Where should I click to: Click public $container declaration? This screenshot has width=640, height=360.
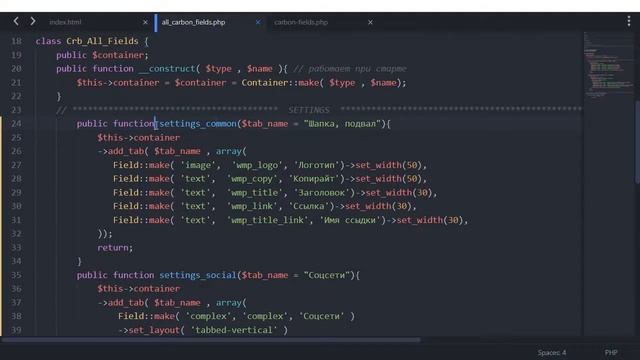tap(102, 55)
